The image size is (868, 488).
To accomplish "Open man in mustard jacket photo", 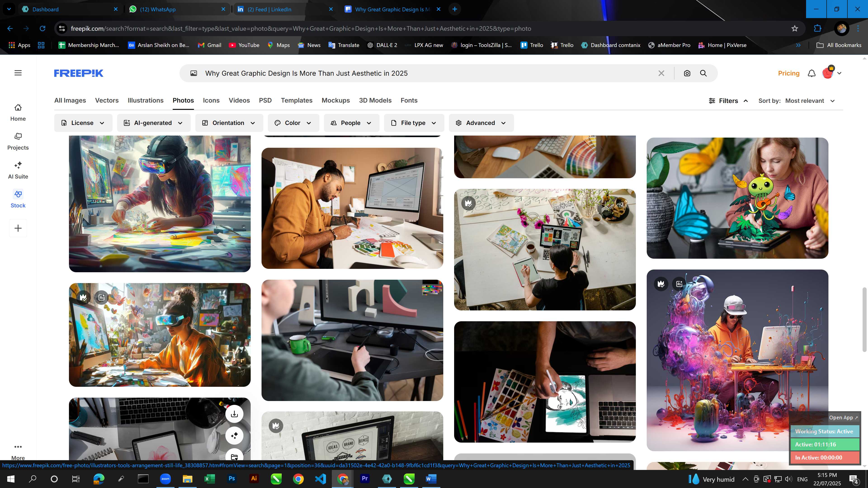I will 352,208.
